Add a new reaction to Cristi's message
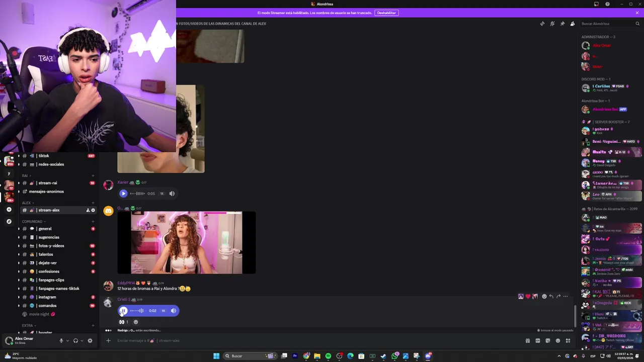Screen dimensions: 644x362 pyautogui.click(x=135, y=322)
